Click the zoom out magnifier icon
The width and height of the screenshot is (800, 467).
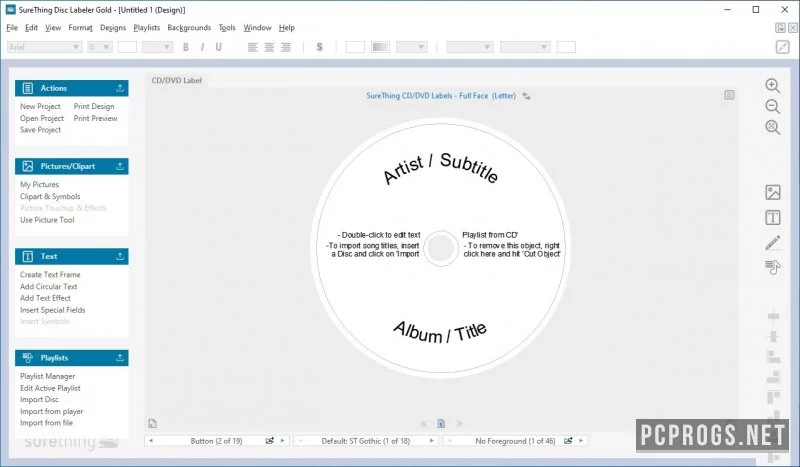772,106
